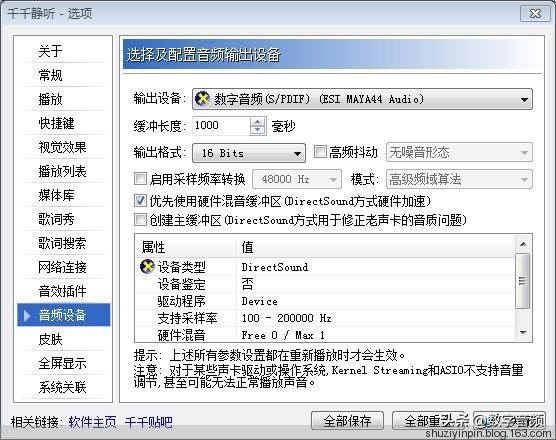556x440 pixels.
Task: Select 播放列表 in the left sidebar
Action: coord(62,171)
